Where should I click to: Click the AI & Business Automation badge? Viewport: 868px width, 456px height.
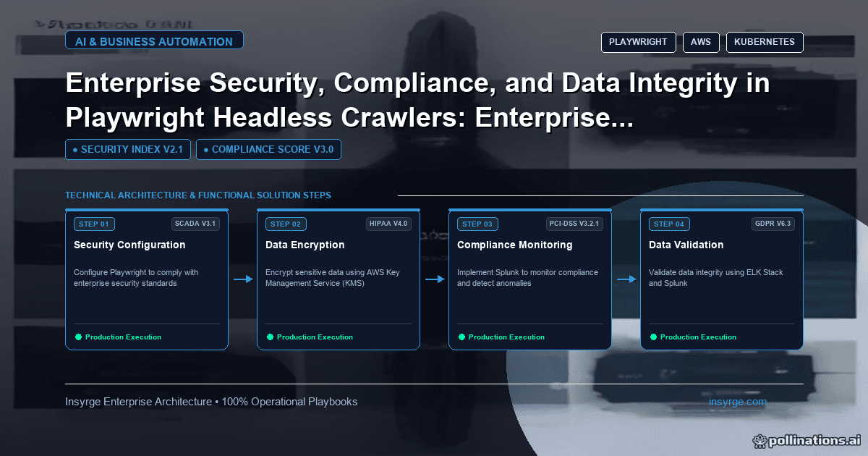tap(154, 41)
